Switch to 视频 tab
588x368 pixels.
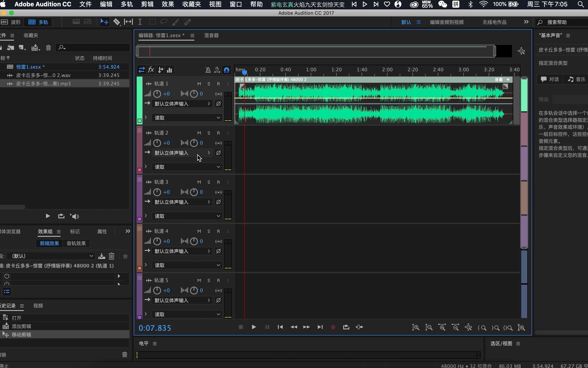[38, 306]
